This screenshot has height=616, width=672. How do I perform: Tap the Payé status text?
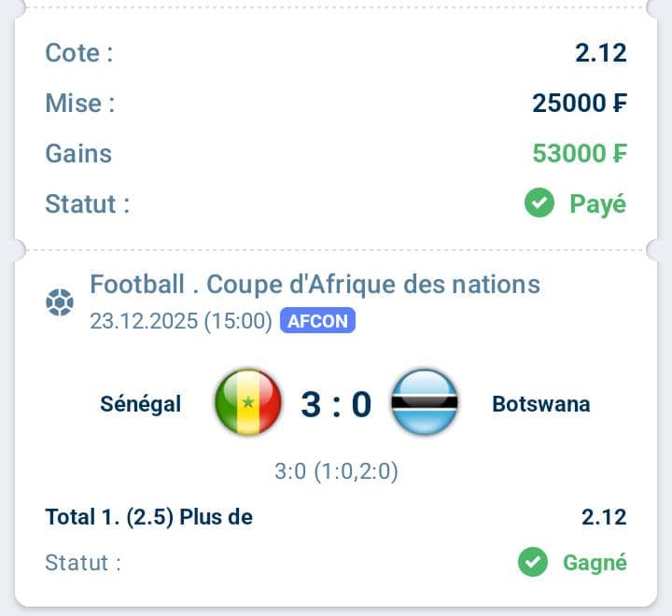coord(597,203)
